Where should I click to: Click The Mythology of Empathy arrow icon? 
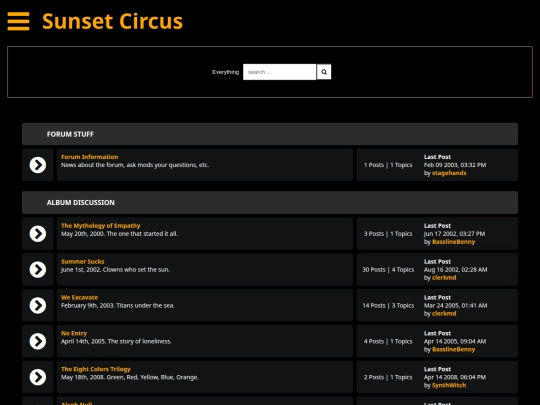point(38,234)
